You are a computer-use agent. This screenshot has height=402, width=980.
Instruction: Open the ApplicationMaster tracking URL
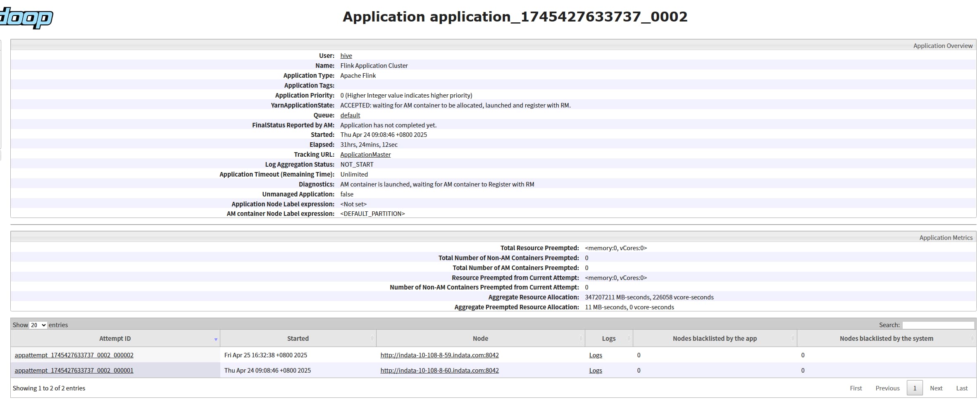coord(365,155)
